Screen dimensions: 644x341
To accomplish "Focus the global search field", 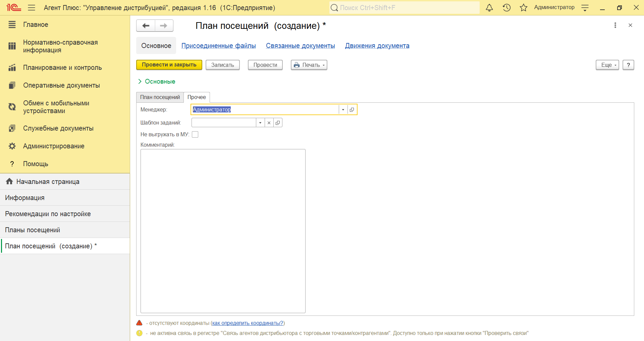I will 404,7.
